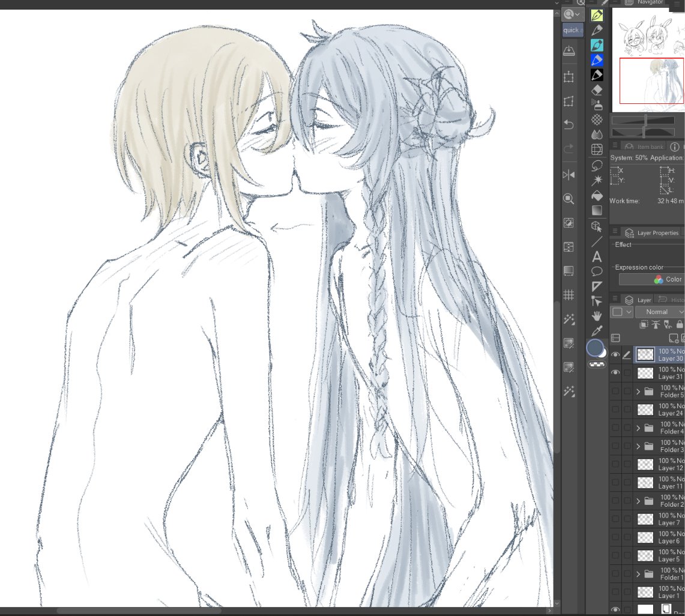Viewport: 685px width, 616px height.
Task: Show Layer 7 via its visibility box
Action: click(x=615, y=519)
